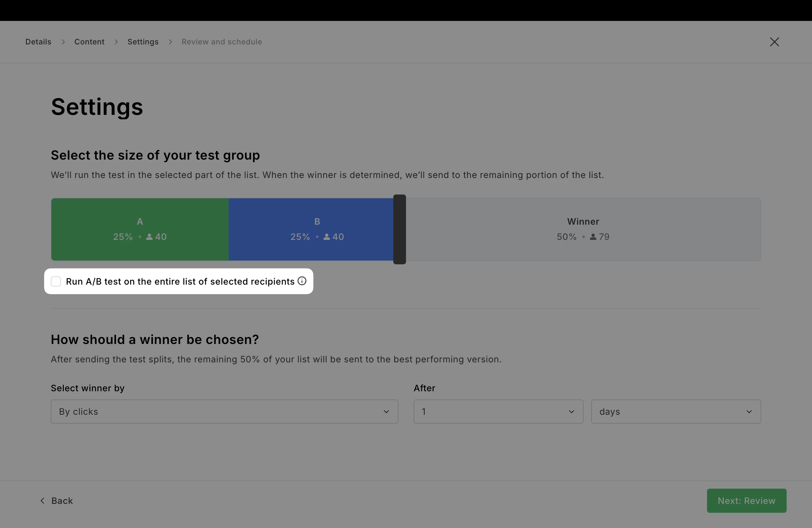This screenshot has height=528, width=812.
Task: Select the Settings breadcrumb step
Action: (x=143, y=42)
